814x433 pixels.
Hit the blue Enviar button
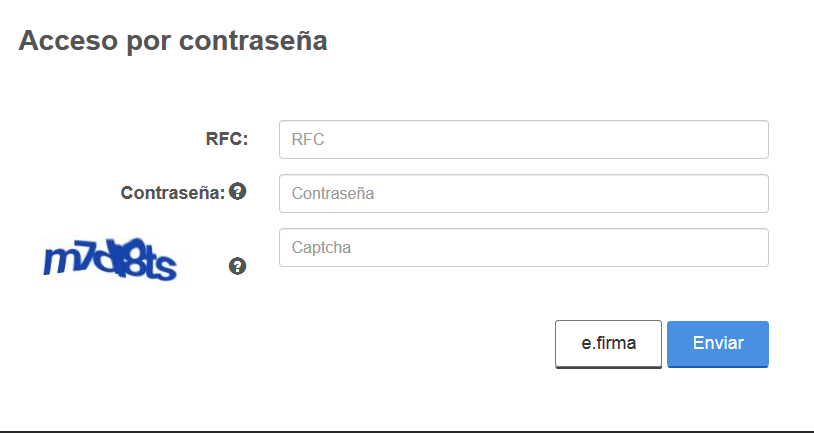pos(718,344)
